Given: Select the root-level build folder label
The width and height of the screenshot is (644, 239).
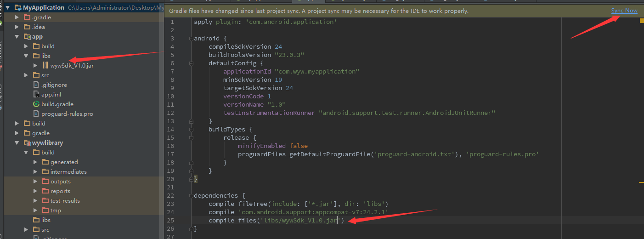Looking at the screenshot, I should click(39, 123).
